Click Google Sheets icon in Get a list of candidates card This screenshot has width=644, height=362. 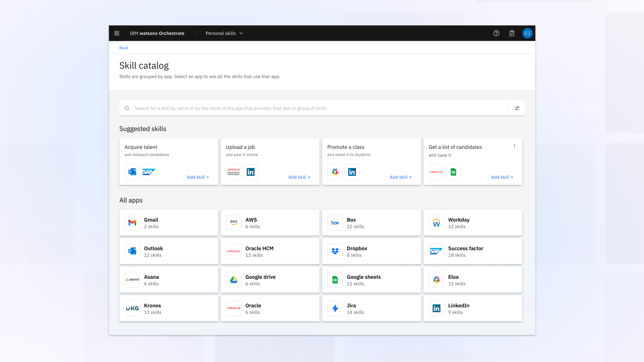coord(453,172)
